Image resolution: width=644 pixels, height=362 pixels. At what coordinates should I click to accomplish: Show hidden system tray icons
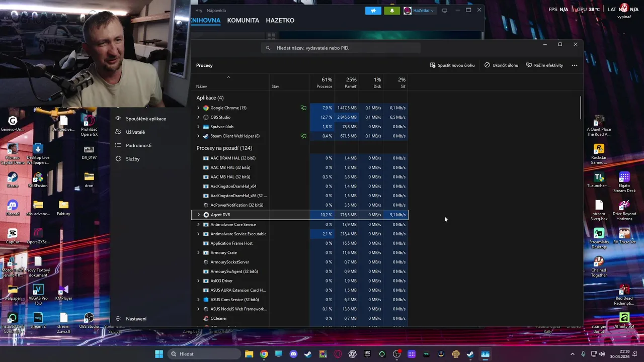572,354
